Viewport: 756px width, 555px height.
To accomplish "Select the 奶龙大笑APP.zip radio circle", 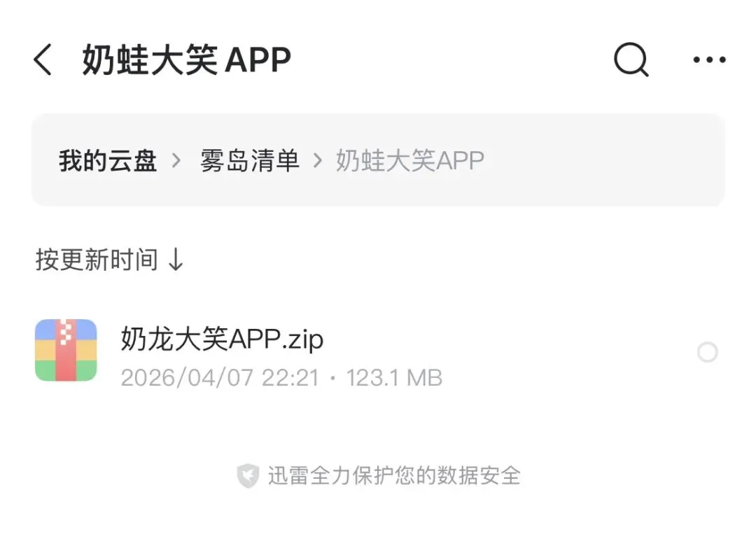I will pos(707,352).
